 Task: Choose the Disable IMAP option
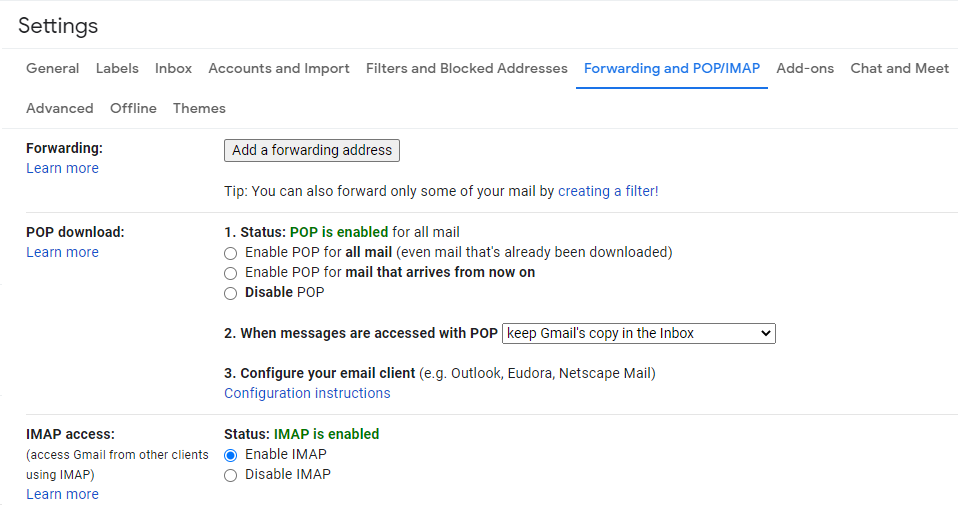231,475
